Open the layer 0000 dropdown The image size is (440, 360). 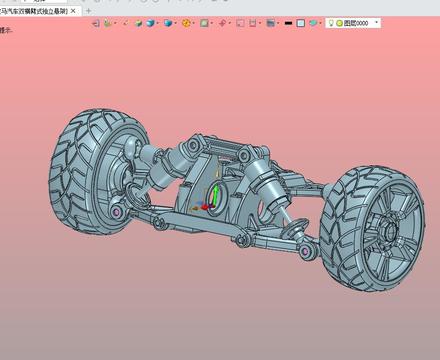[x=377, y=23]
